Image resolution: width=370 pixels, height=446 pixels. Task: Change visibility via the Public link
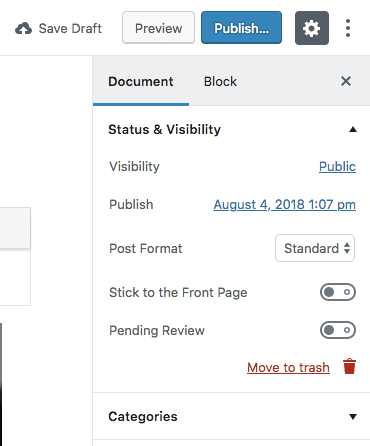(337, 166)
